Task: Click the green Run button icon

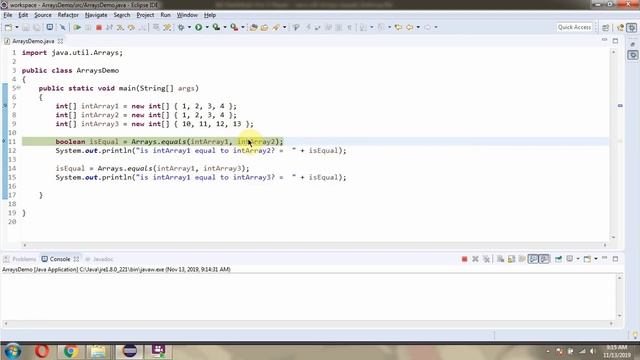Action: 199,27
